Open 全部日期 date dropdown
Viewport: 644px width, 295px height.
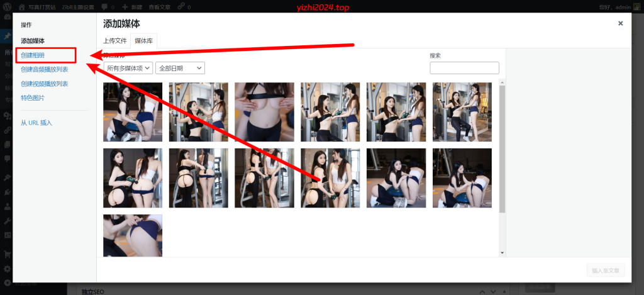tap(180, 68)
